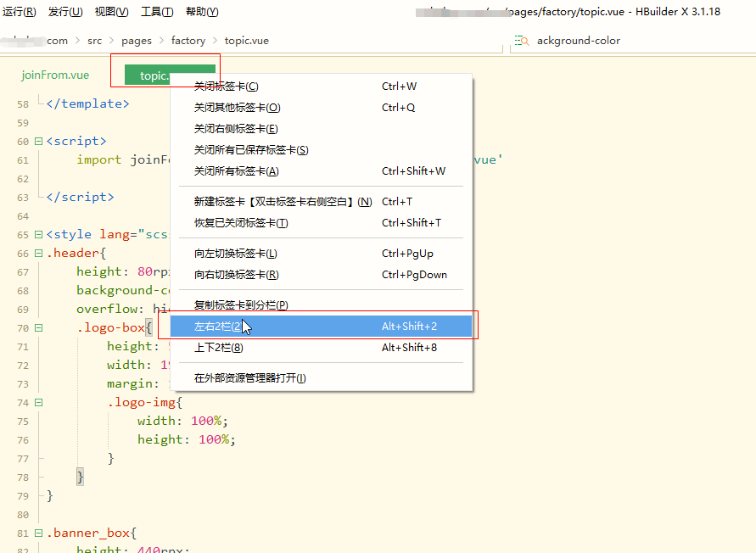The height and width of the screenshot is (553, 756).
Task: Collapse the style block at line 65
Action: pos(38,235)
